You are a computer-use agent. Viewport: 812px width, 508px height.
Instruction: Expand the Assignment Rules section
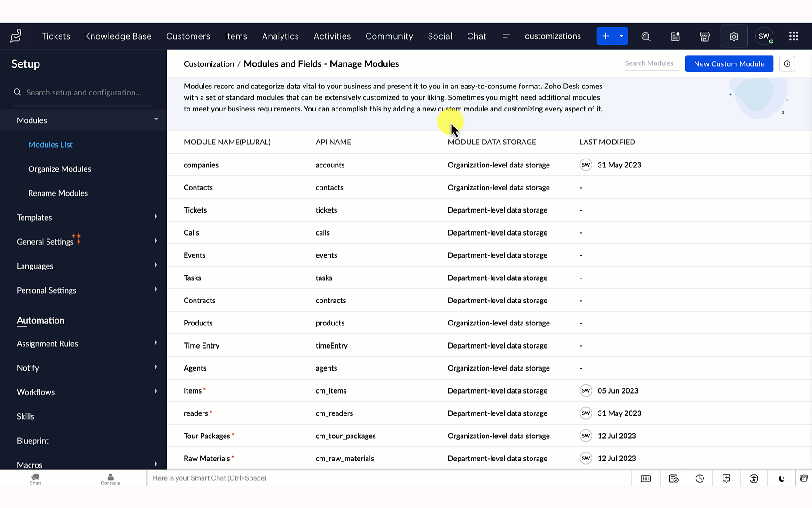(x=156, y=342)
